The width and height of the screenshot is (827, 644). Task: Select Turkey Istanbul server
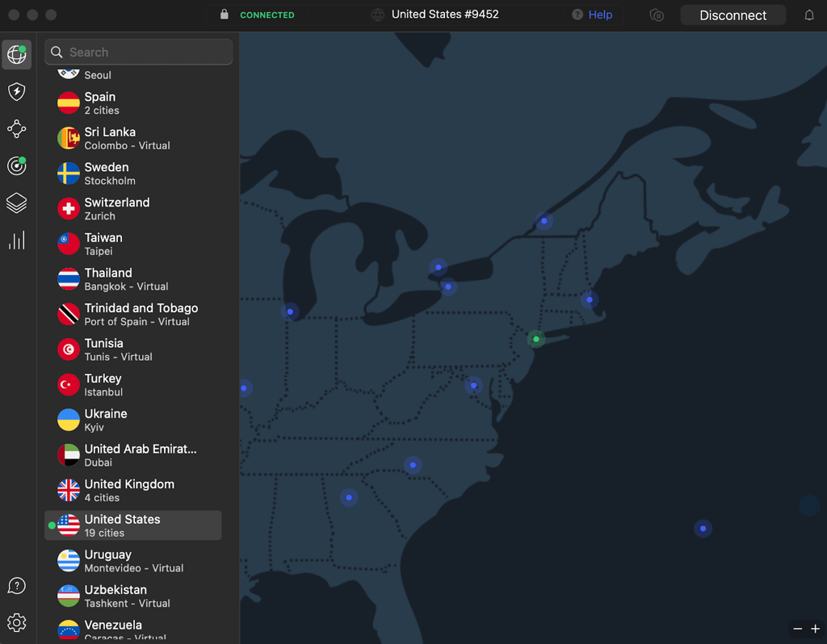tap(133, 385)
